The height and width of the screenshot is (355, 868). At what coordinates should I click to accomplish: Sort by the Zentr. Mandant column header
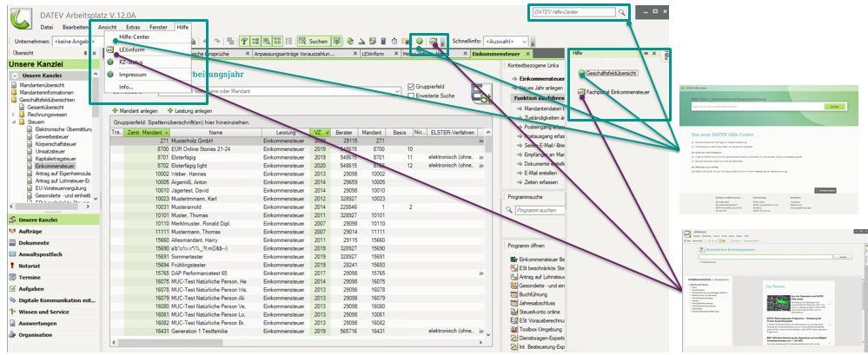tap(147, 133)
